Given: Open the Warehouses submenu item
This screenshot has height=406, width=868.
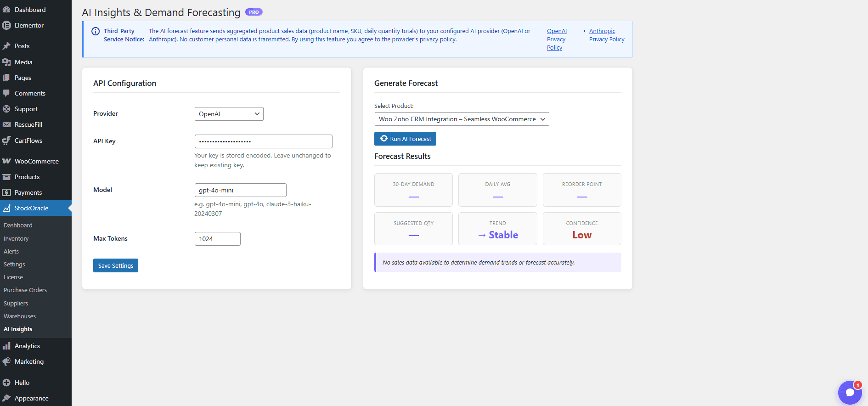Looking at the screenshot, I should 20,316.
